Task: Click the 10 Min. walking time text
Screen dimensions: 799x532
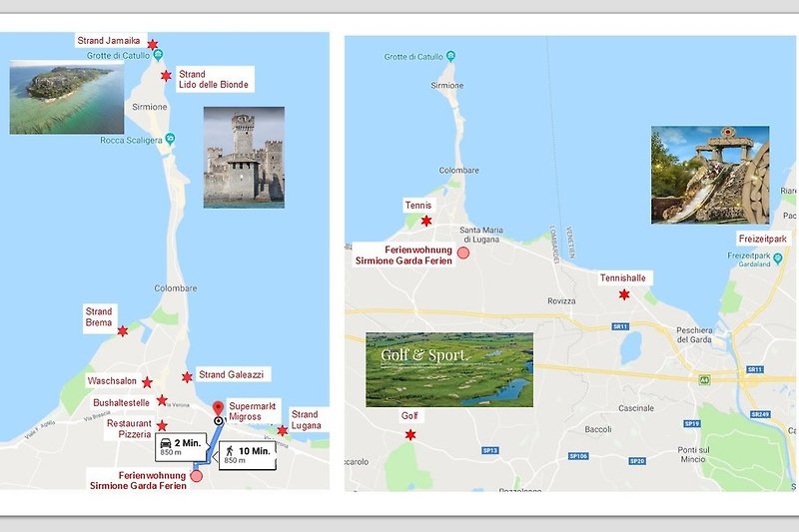Action: pos(255,451)
